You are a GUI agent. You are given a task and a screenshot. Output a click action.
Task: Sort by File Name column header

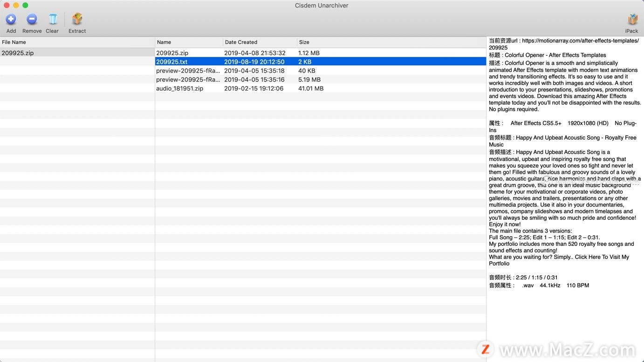(77, 42)
